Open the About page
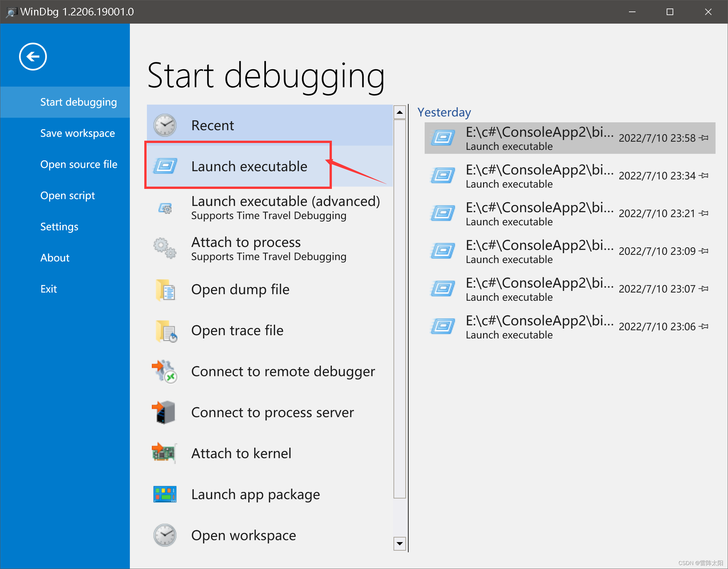This screenshot has width=728, height=569. point(55,257)
